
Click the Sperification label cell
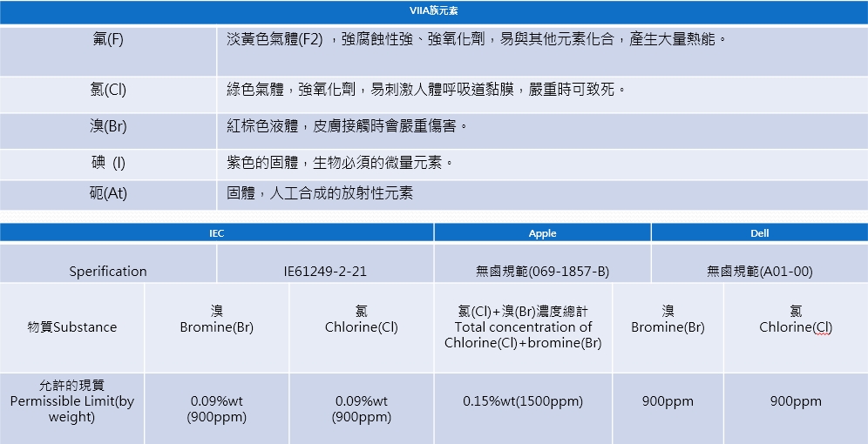click(108, 271)
